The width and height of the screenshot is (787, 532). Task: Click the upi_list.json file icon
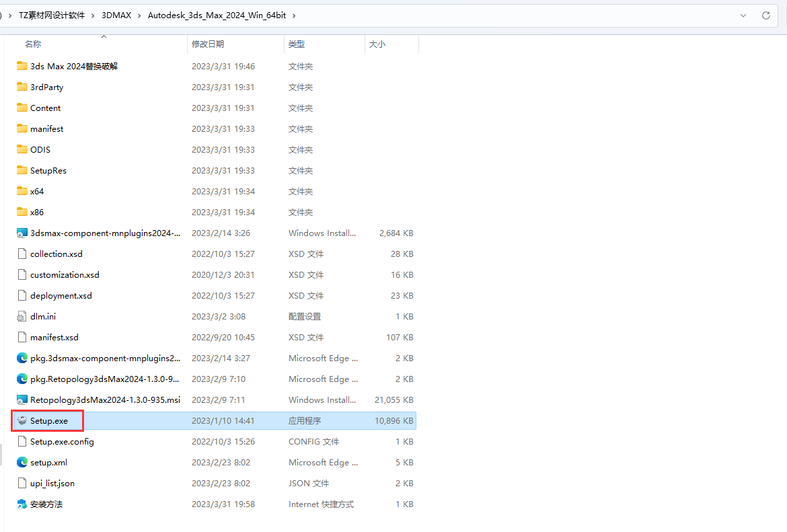22,484
